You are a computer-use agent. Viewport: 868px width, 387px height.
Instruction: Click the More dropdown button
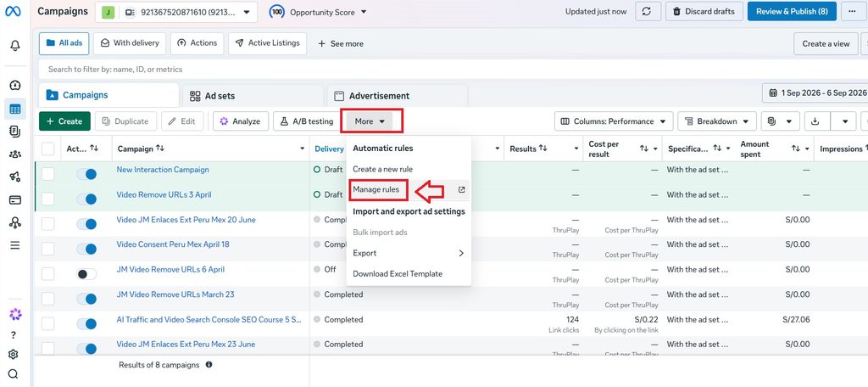pyautogui.click(x=371, y=121)
